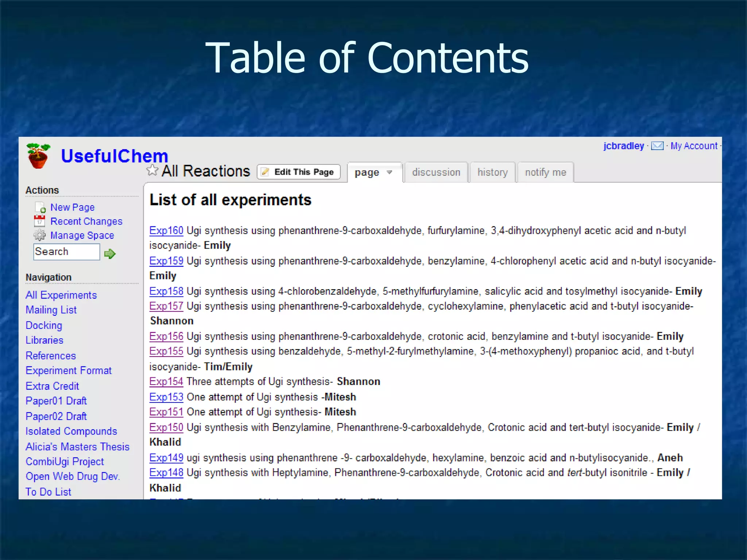Click the green search arrow button

click(110, 253)
